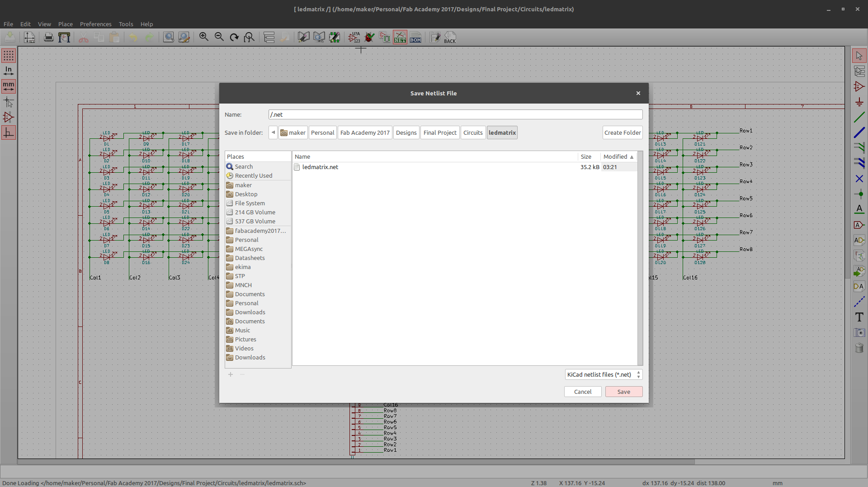Select the Place component tool
The height and width of the screenshot is (487, 868).
pos(859,86)
